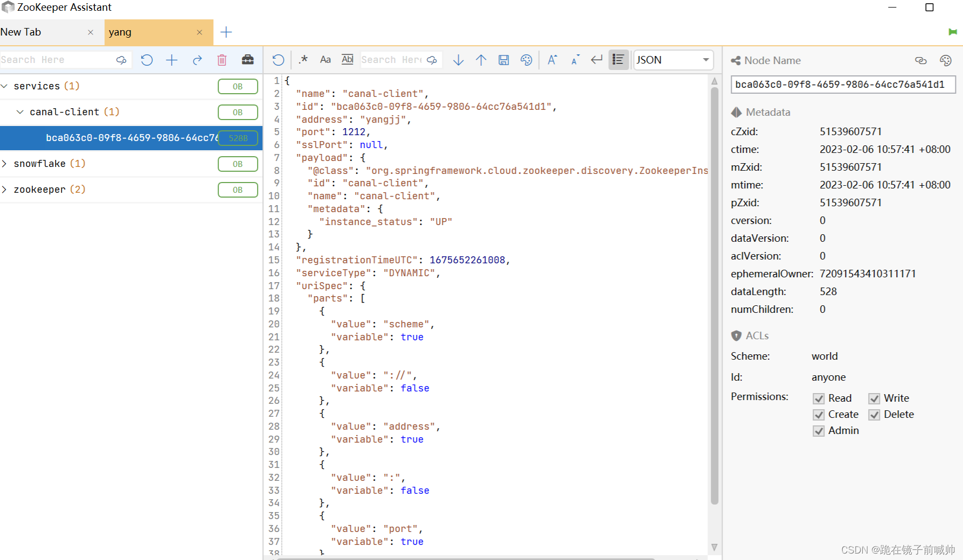The height and width of the screenshot is (560, 963).
Task: Open palette icon in Node Name panel
Action: pos(946,60)
